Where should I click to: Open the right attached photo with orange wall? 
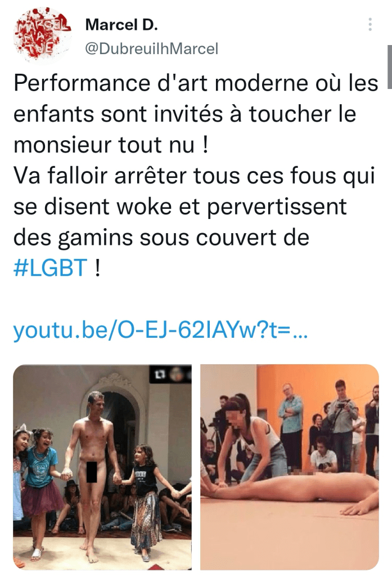[290, 467]
